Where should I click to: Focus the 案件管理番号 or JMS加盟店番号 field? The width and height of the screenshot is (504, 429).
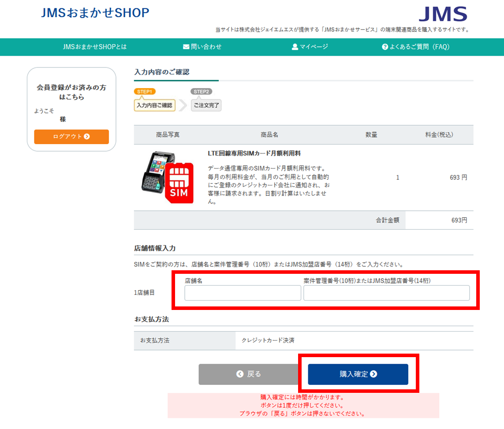tap(386, 293)
